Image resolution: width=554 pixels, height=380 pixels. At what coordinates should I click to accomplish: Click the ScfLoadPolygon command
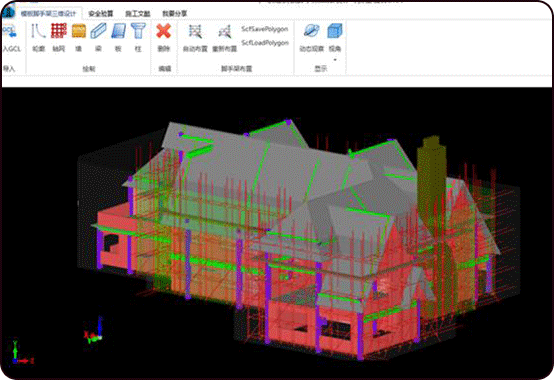point(265,43)
